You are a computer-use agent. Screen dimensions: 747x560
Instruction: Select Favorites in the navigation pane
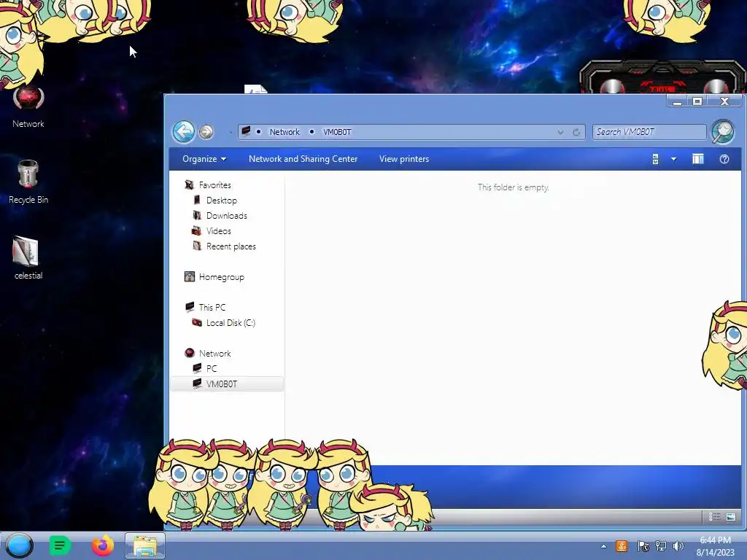pos(215,184)
